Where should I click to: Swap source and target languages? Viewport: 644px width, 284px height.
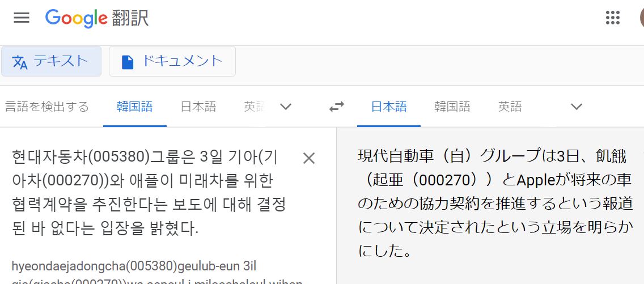pos(337,107)
